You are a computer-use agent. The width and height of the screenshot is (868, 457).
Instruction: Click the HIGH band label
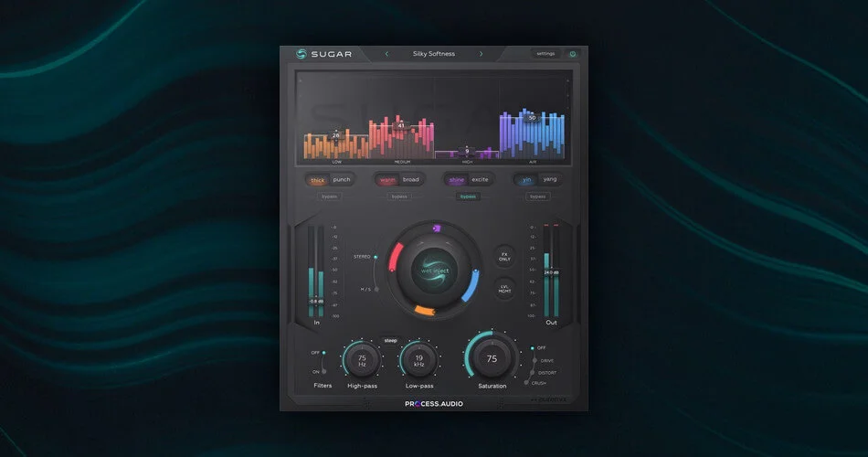467,162
